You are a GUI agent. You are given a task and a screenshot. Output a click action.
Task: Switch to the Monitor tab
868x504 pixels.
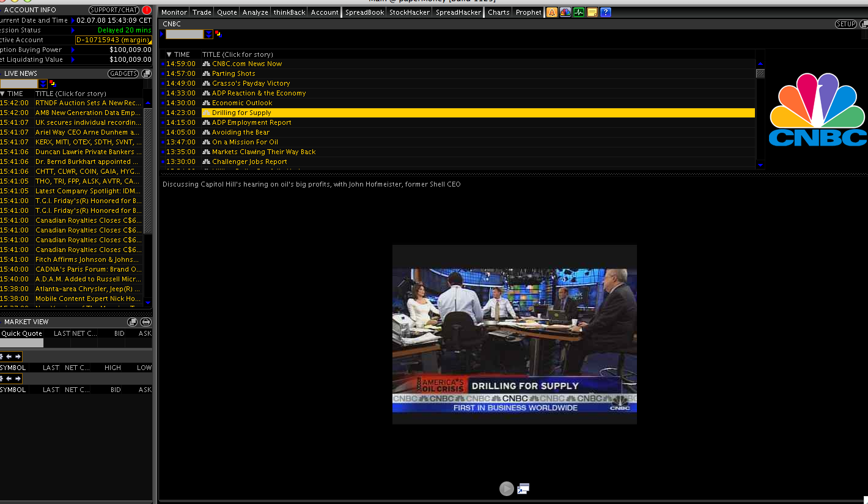pos(174,12)
